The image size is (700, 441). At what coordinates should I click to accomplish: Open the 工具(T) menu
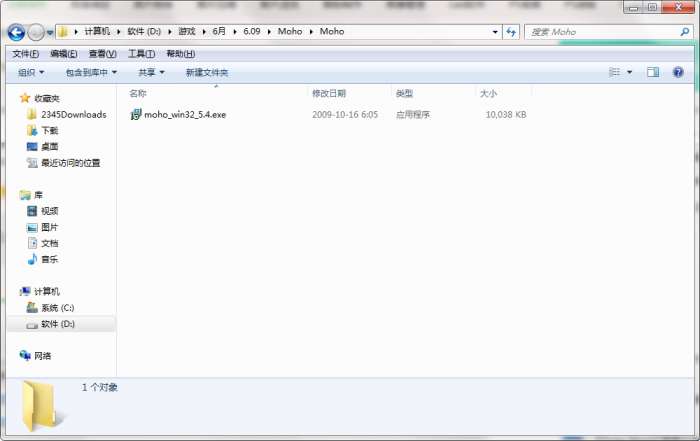(142, 54)
